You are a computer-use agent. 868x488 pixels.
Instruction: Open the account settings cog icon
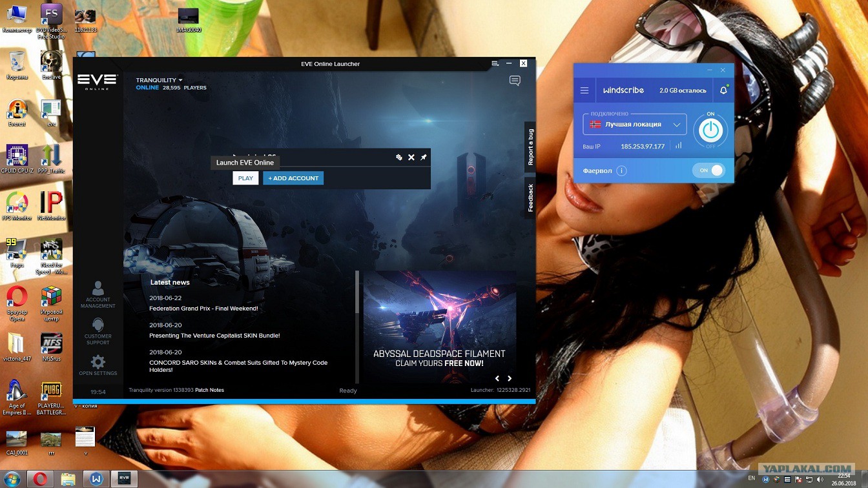[x=399, y=158]
